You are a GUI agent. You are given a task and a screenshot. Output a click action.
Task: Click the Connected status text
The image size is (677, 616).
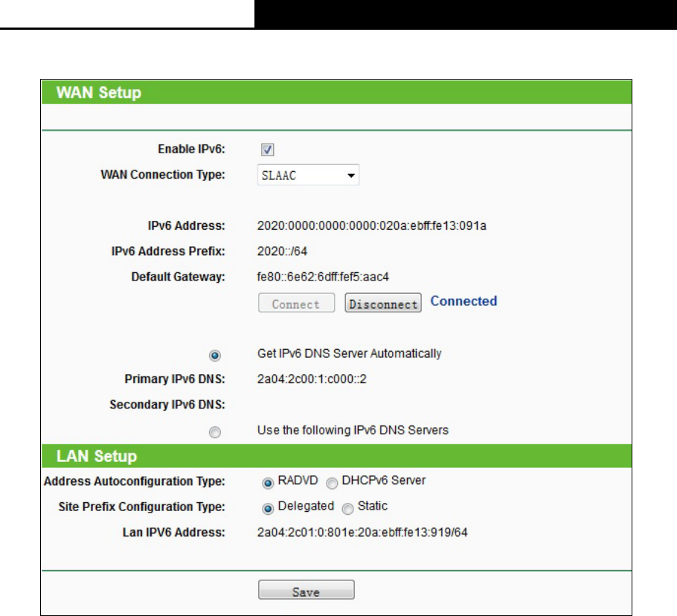pyautogui.click(x=463, y=301)
